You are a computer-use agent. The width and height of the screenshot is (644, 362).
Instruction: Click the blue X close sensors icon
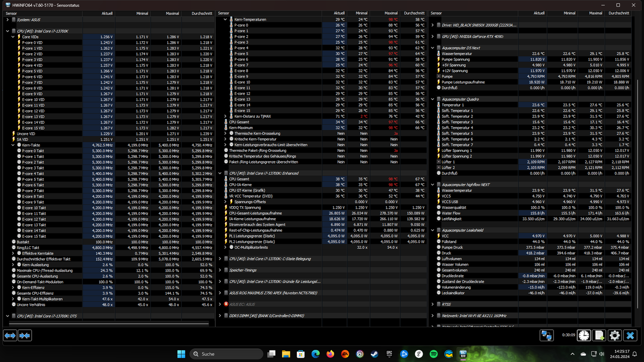tap(630, 335)
